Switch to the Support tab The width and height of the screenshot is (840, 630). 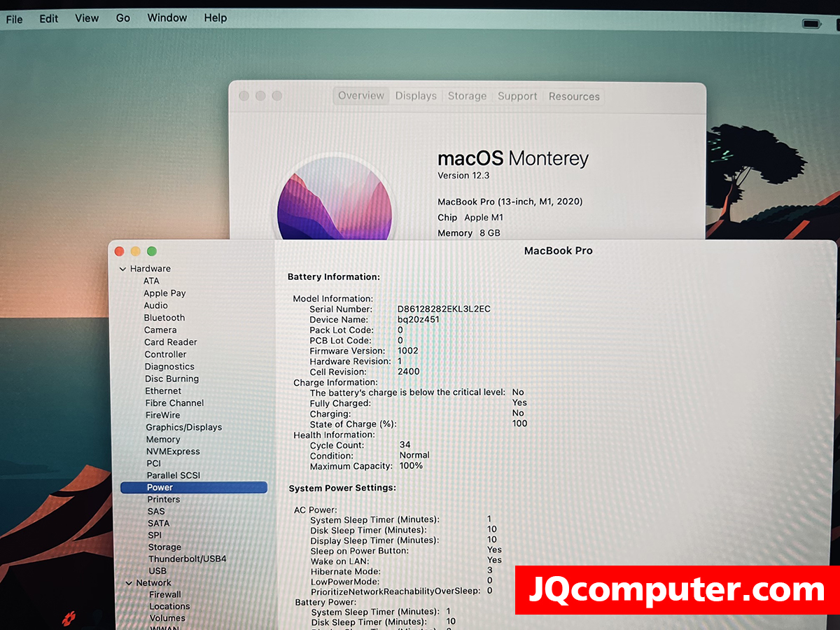(x=517, y=97)
